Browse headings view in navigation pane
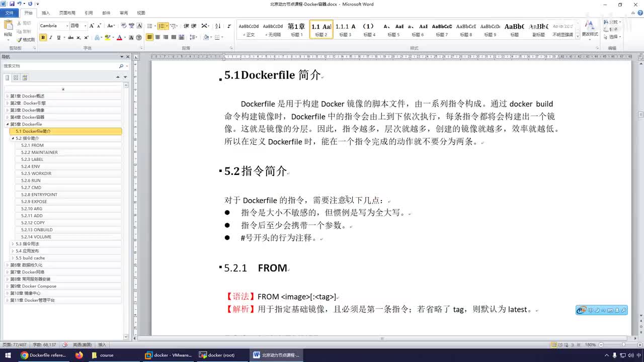The height and width of the screenshot is (362, 644). click(x=8, y=77)
